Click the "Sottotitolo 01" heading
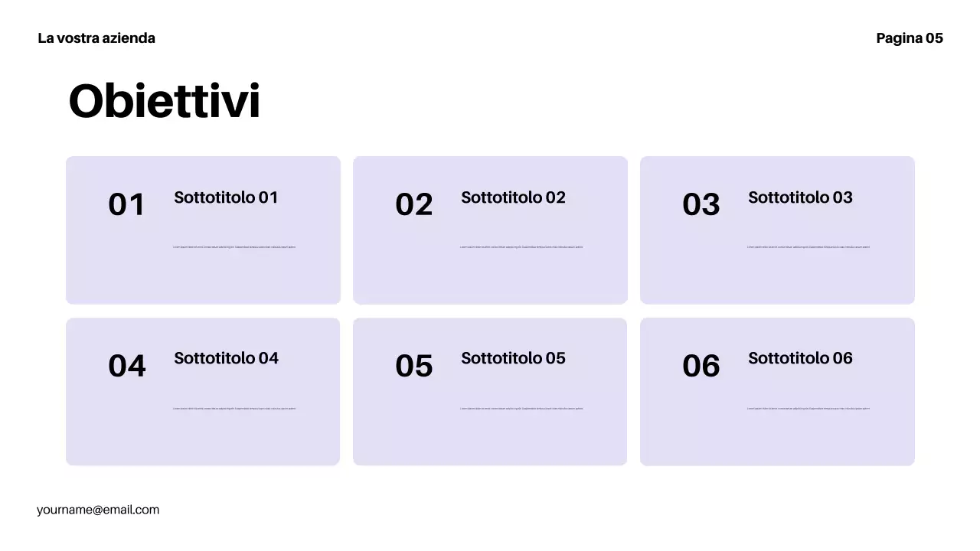Viewport: 980px width, 551px height. point(226,197)
